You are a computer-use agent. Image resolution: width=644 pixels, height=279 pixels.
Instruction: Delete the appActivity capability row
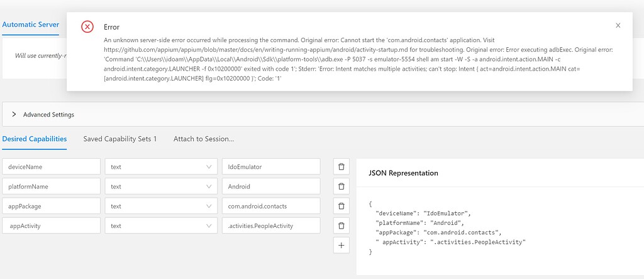[341, 225]
